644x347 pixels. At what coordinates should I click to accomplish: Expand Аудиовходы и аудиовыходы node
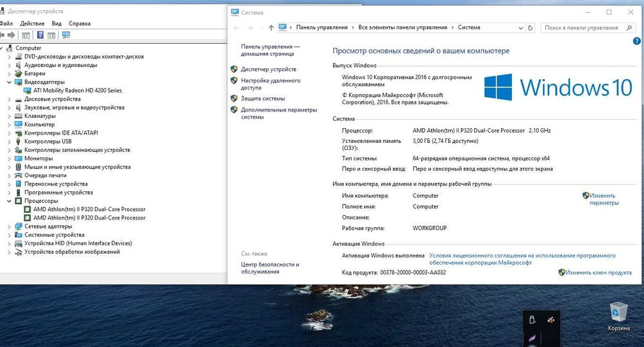[x=9, y=65]
